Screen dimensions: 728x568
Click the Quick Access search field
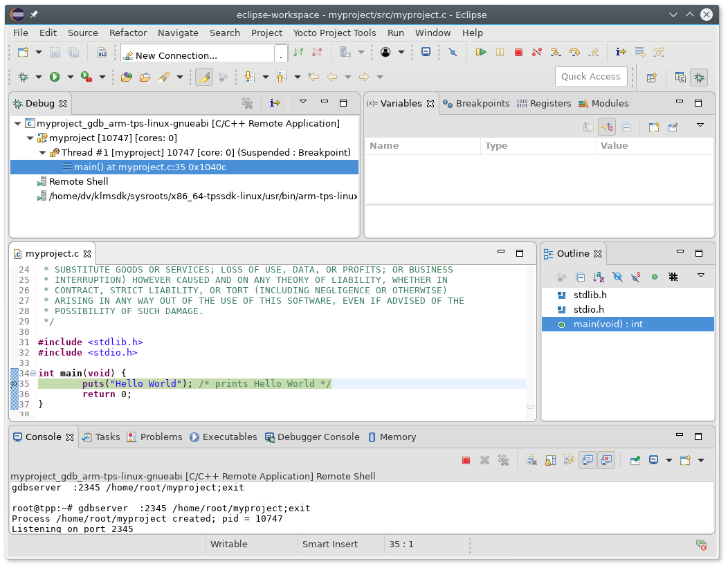click(591, 77)
